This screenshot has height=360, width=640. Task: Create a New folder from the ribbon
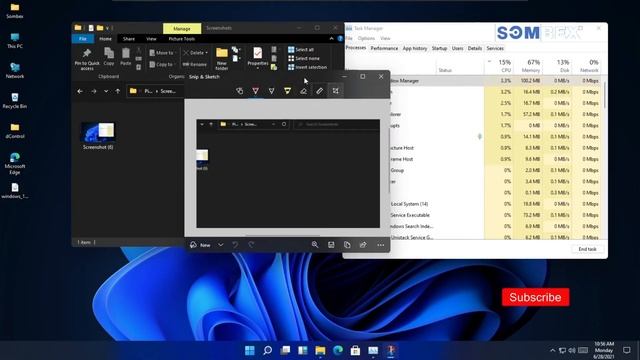(222, 59)
